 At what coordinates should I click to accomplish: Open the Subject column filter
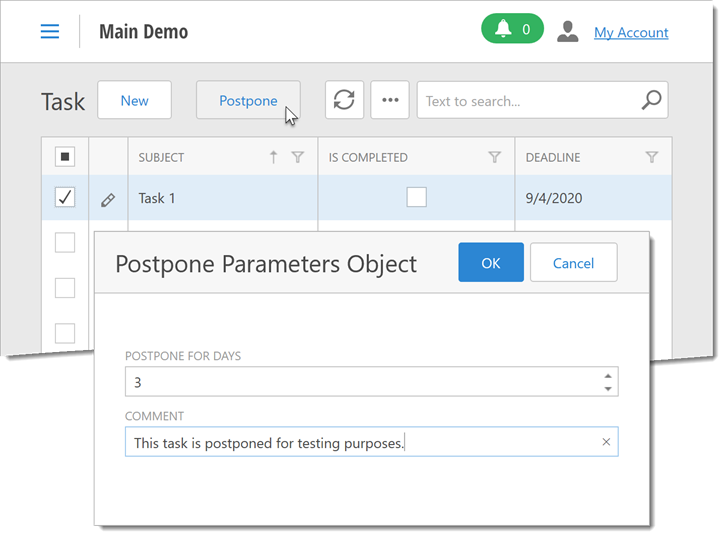pos(298,157)
